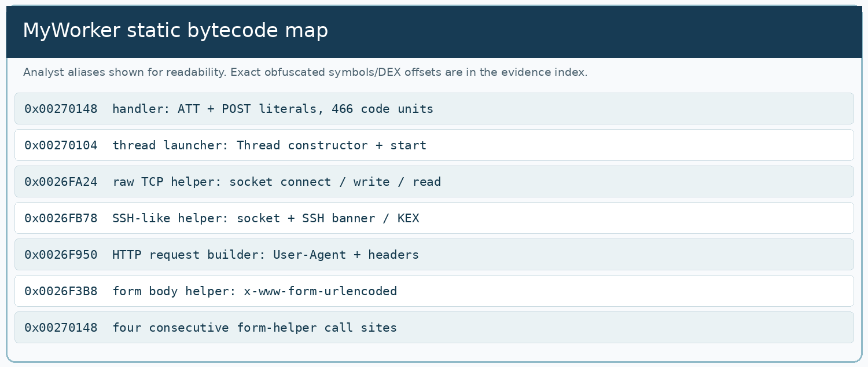Viewport: 868px width, 367px height.
Task: Click offset 0x0026FA24
Action: 61,182
